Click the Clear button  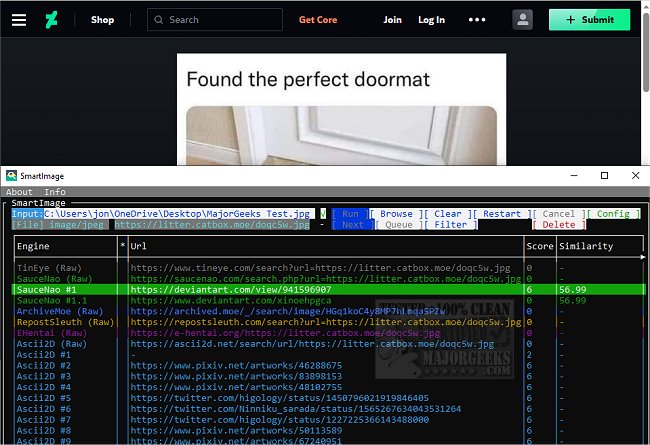[x=448, y=214]
